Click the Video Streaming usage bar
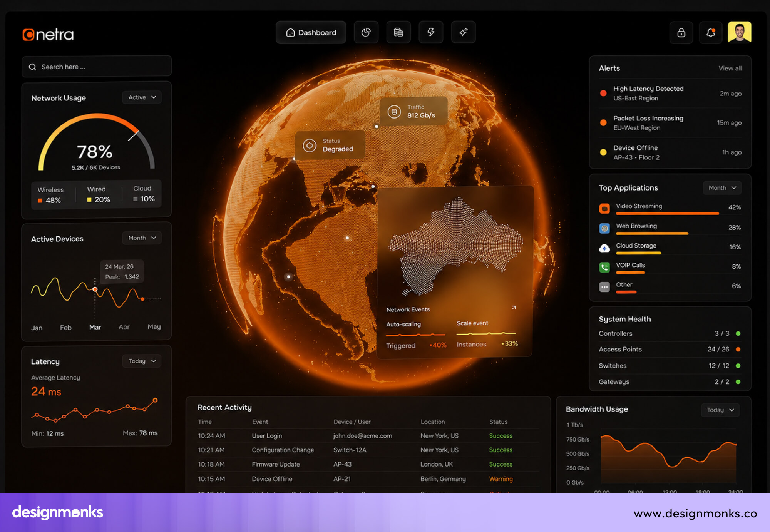 667,213
